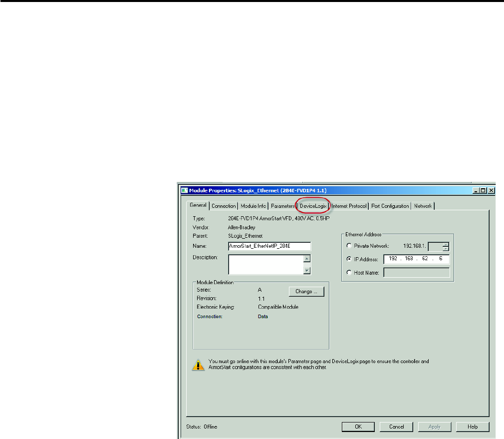This screenshot has height=439, width=504.
Task: Click the 'Status: Offline' text
Action: [202, 427]
